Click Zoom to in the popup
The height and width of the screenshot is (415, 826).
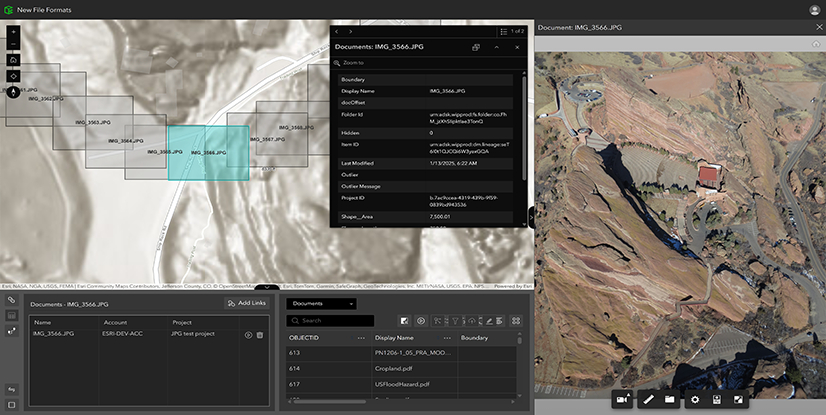point(352,62)
